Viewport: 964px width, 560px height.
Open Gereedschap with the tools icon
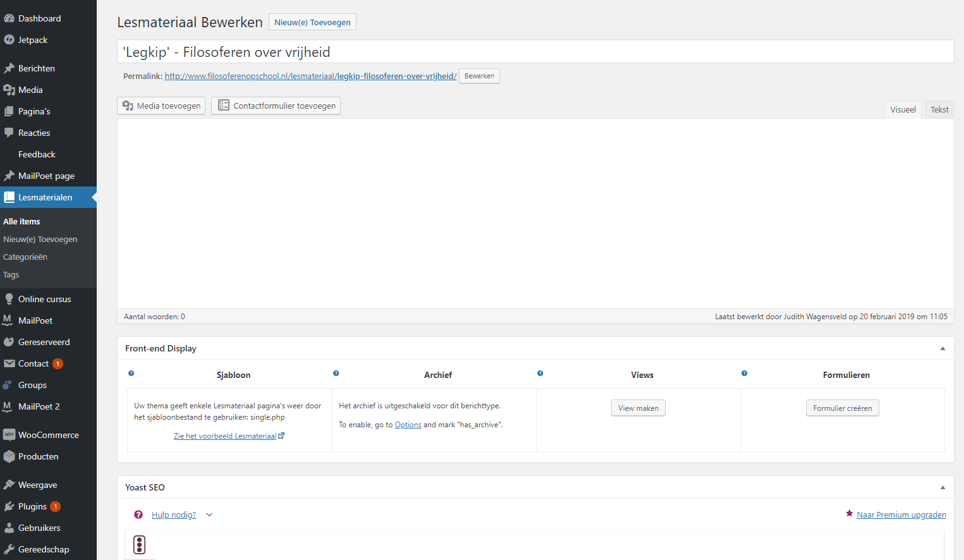(9, 549)
